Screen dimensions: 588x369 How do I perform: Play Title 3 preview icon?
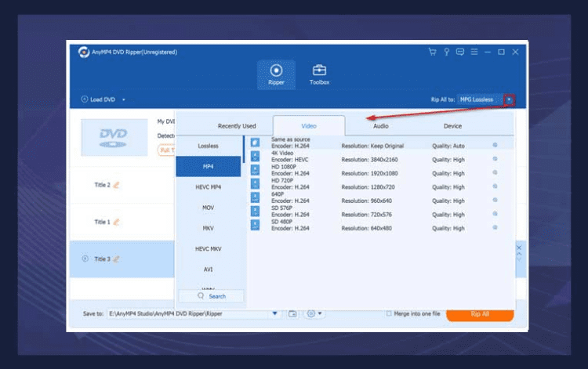(85, 259)
